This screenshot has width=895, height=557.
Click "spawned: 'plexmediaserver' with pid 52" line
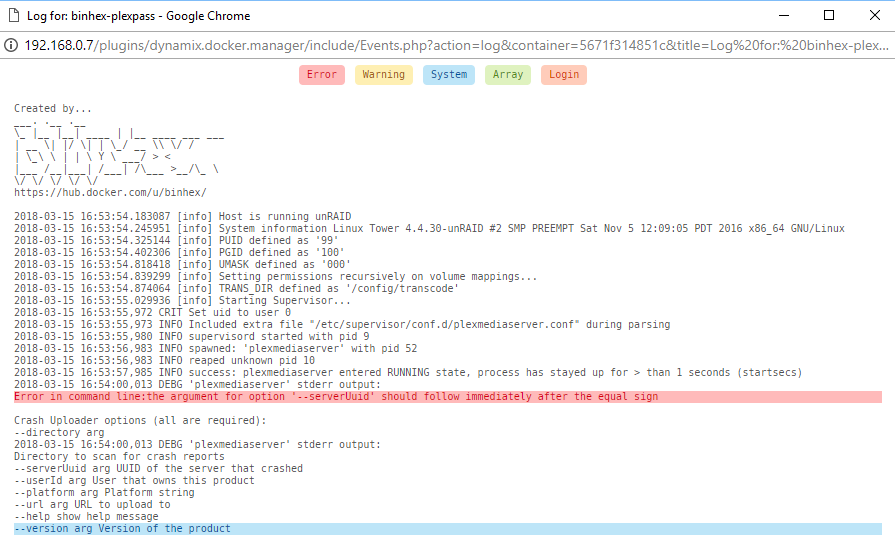coord(216,348)
